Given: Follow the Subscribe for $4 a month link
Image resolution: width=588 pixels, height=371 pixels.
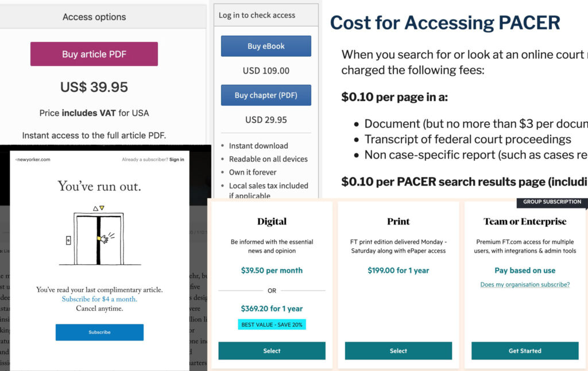Looking at the screenshot, I should point(99,299).
